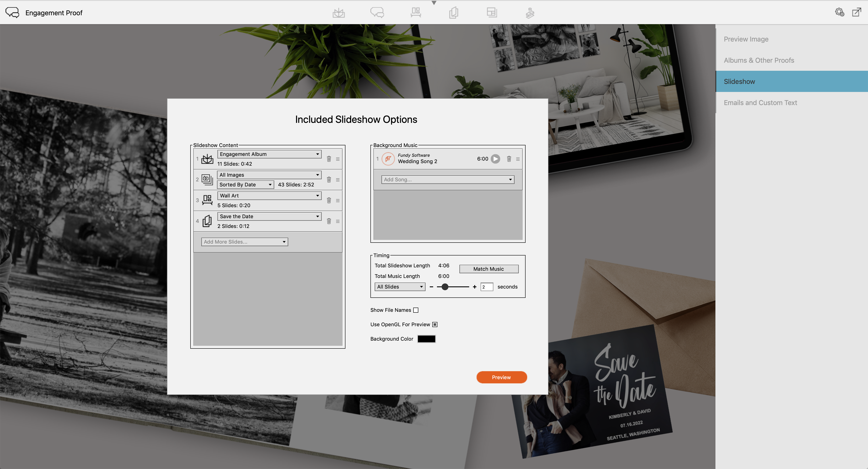The width and height of the screenshot is (868, 469).
Task: Delete Wedding Song 2 from background music
Action: (509, 159)
